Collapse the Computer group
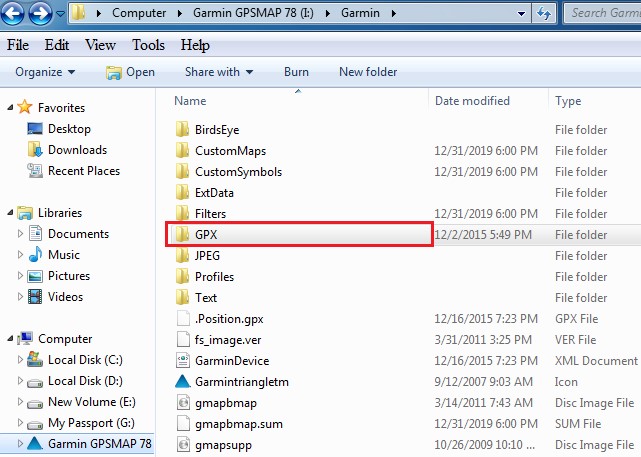The image size is (641, 457). (x=10, y=338)
